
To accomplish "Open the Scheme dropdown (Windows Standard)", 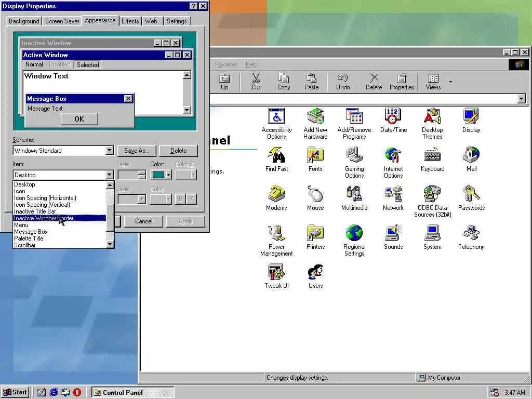I will pyautogui.click(x=109, y=151).
